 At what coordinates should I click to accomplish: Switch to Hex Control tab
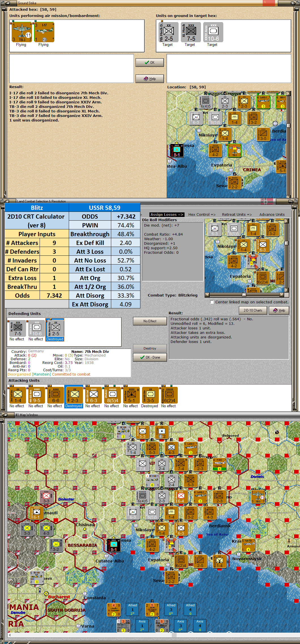tap(202, 215)
